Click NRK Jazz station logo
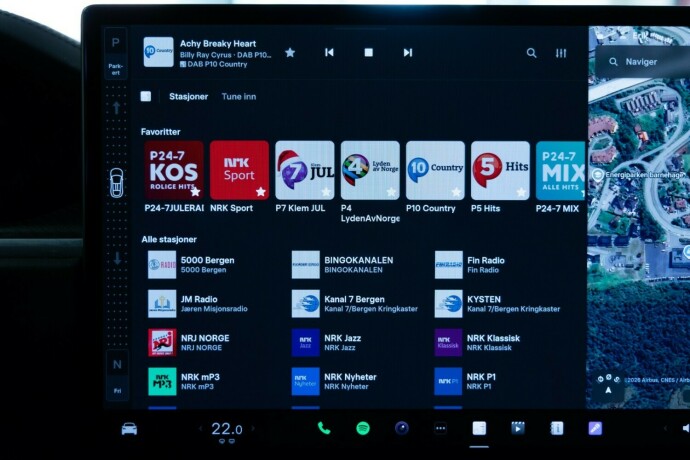The height and width of the screenshot is (460, 690). pos(305,342)
